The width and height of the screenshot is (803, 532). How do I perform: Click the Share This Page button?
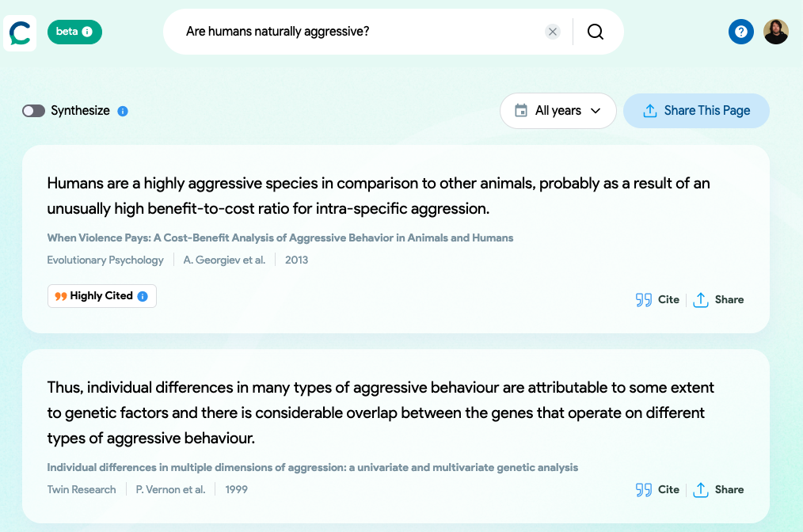point(696,111)
